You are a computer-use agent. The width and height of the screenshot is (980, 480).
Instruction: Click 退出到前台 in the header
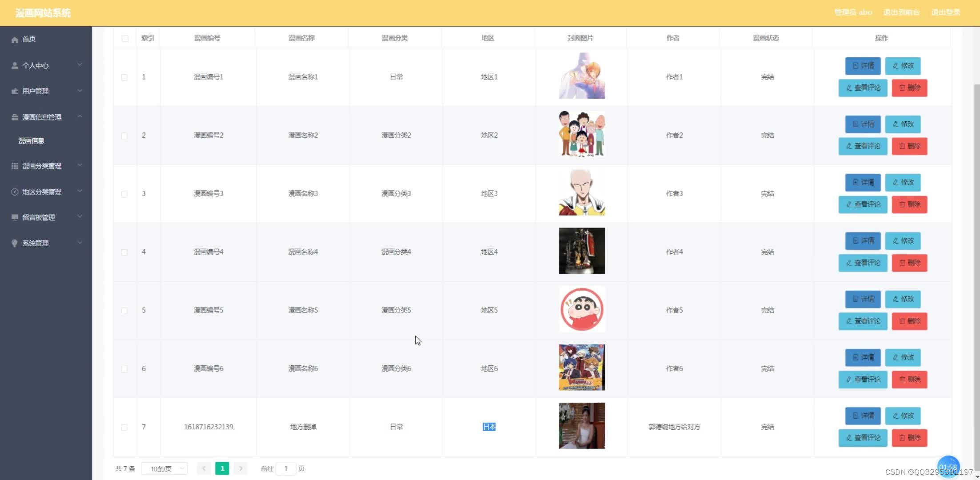(901, 12)
